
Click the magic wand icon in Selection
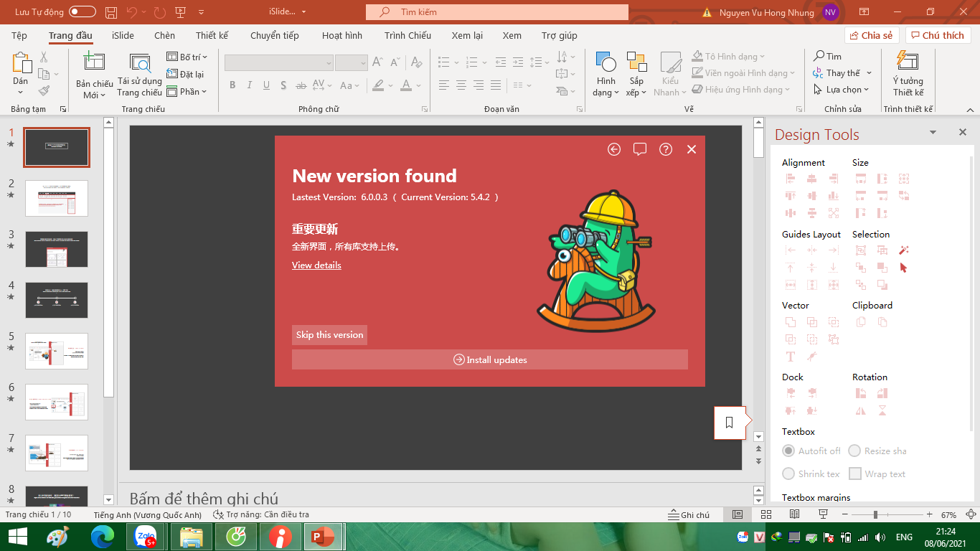[904, 250]
